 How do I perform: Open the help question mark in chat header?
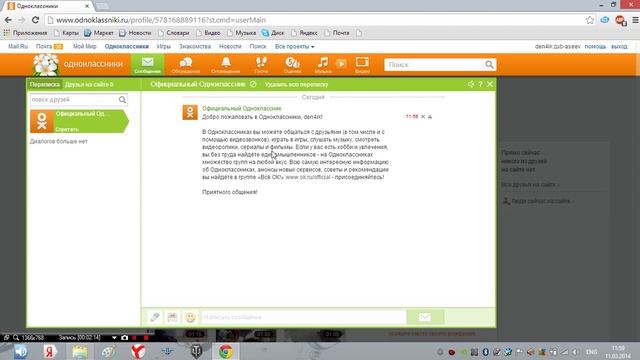480,84
